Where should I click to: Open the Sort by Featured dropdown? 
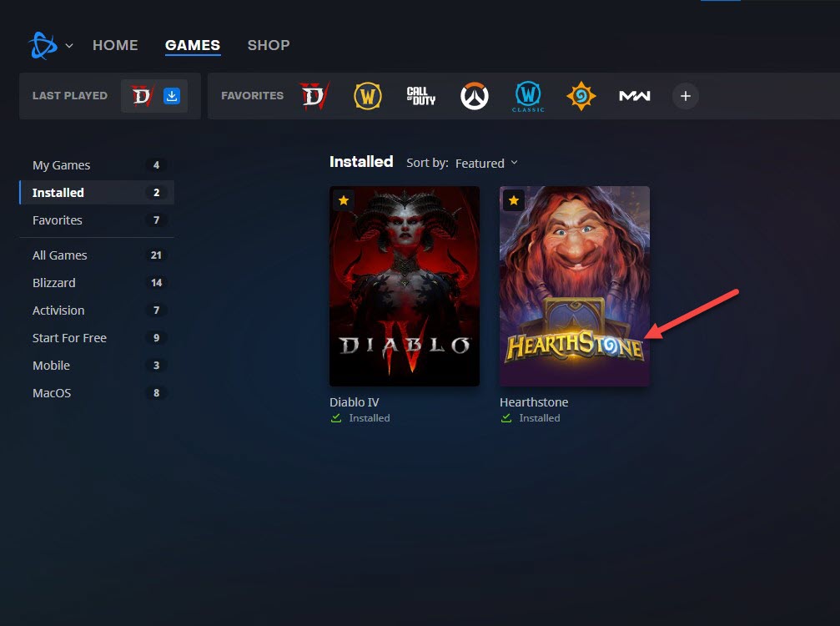[x=486, y=163]
